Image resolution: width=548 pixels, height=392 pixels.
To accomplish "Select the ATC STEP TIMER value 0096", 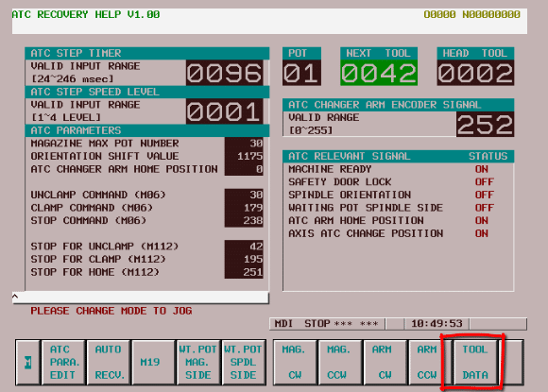I will [224, 73].
